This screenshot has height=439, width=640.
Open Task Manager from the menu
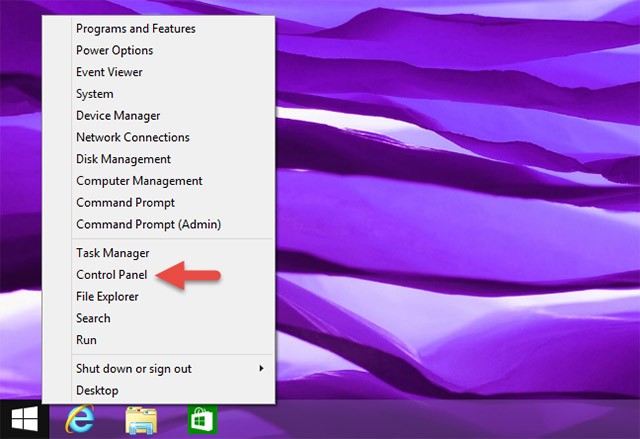coord(113,253)
